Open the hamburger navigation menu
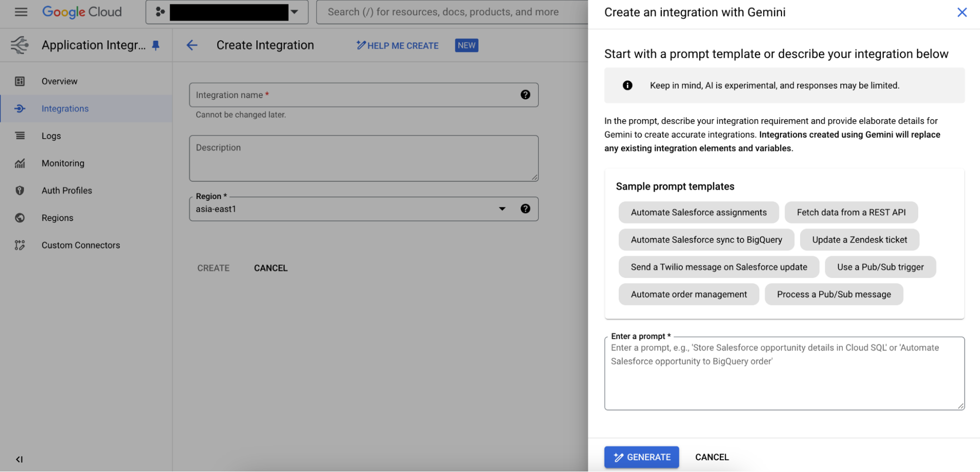Screen dimensions: 980x472 tap(21, 12)
